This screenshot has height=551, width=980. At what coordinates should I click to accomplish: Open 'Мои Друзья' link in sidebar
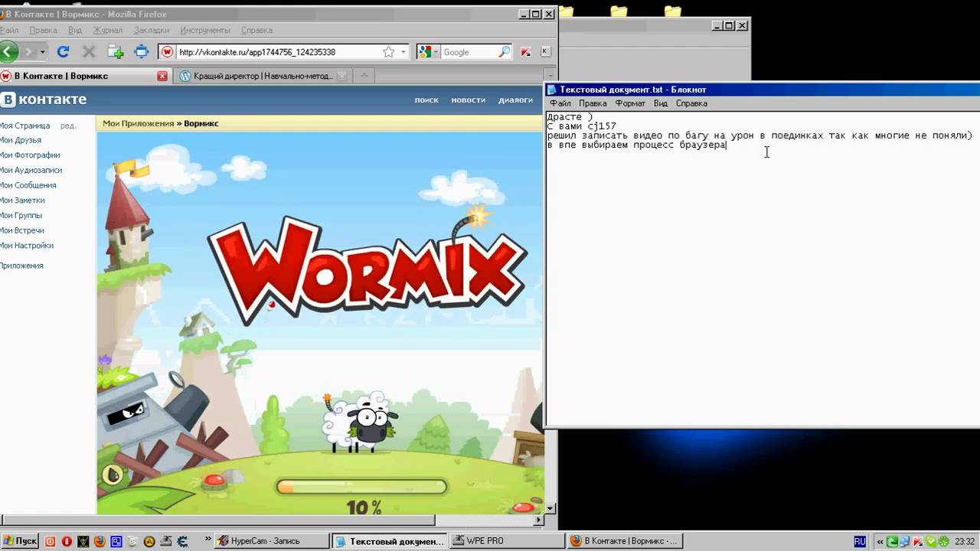click(x=21, y=140)
